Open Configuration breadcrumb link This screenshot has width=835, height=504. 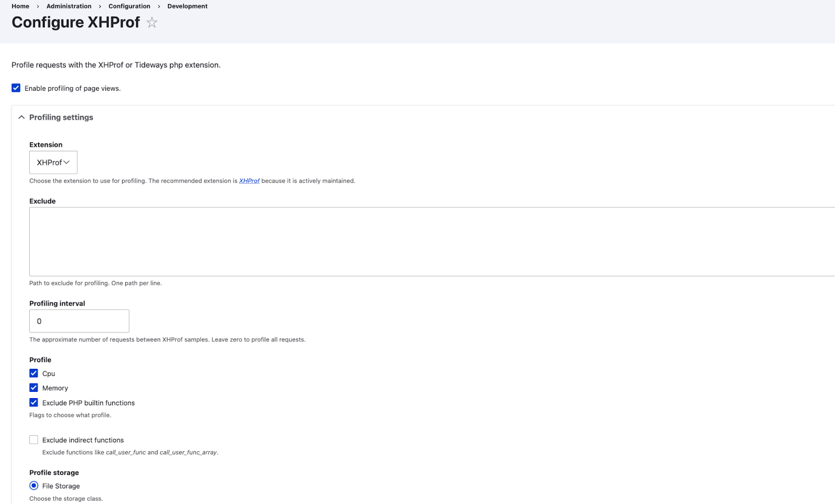(129, 6)
